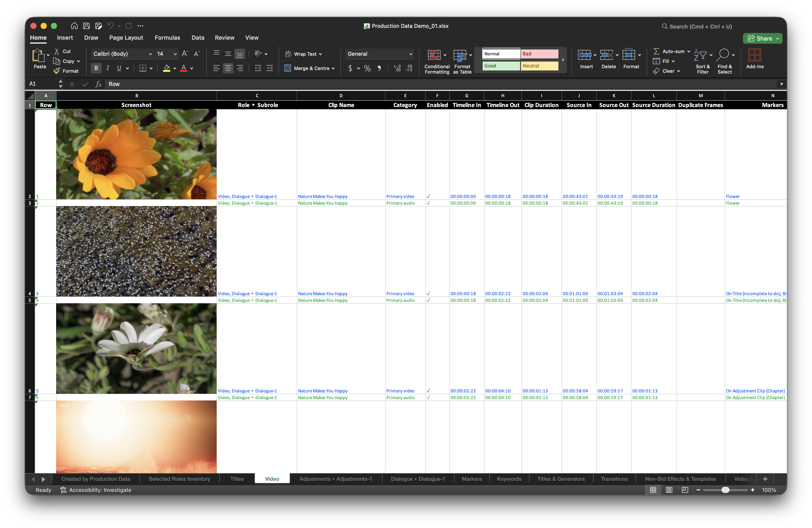This screenshot has height=528, width=812.
Task: Apply comma style to cells
Action: [x=379, y=68]
